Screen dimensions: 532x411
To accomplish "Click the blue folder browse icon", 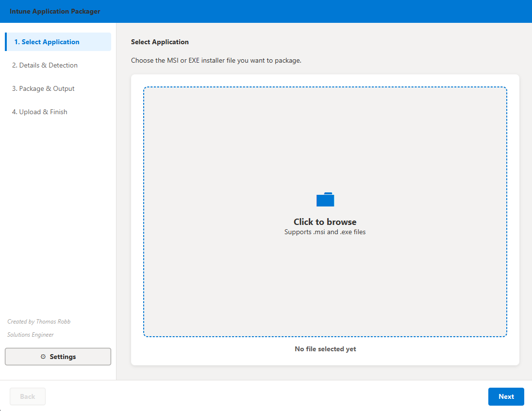I will click(325, 199).
